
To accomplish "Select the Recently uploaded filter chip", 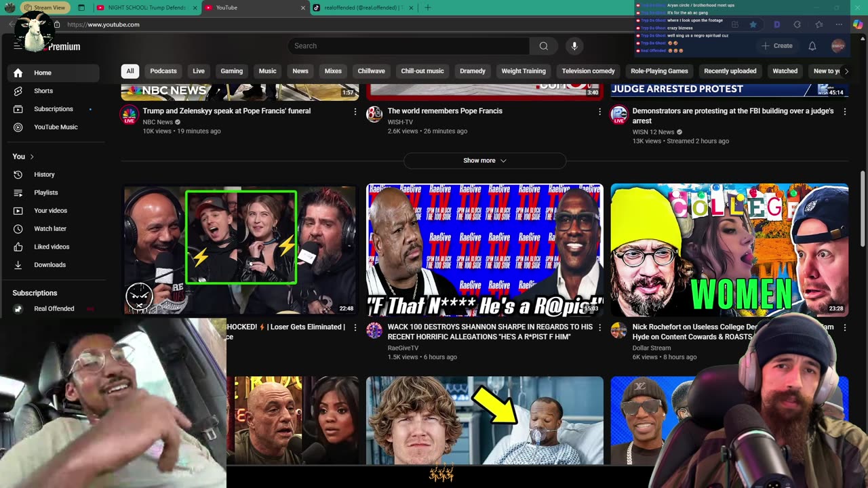I will coord(730,71).
